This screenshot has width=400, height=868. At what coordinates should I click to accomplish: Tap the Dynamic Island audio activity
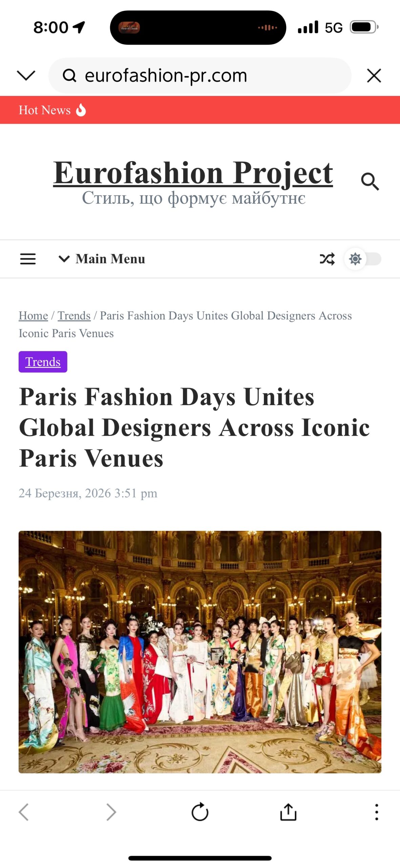tap(198, 27)
